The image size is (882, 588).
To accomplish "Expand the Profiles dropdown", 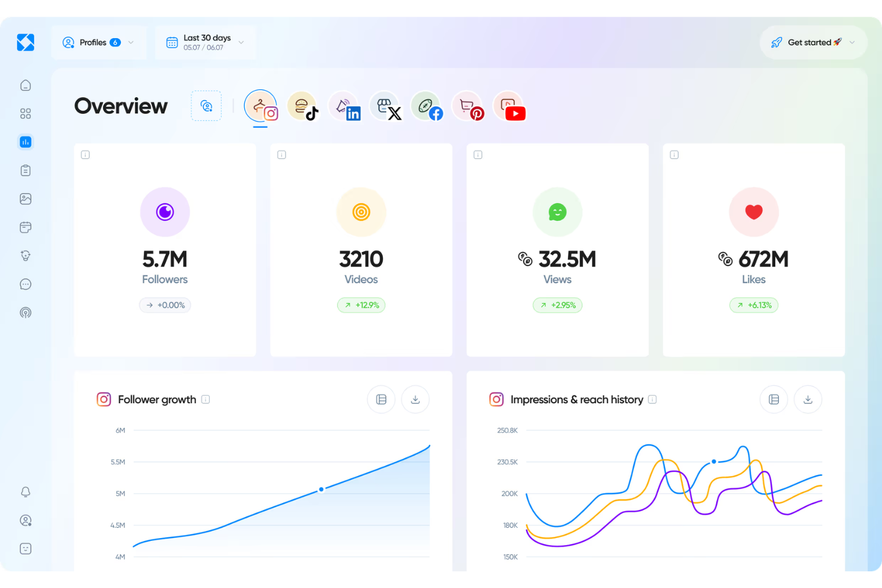I will [x=130, y=42].
